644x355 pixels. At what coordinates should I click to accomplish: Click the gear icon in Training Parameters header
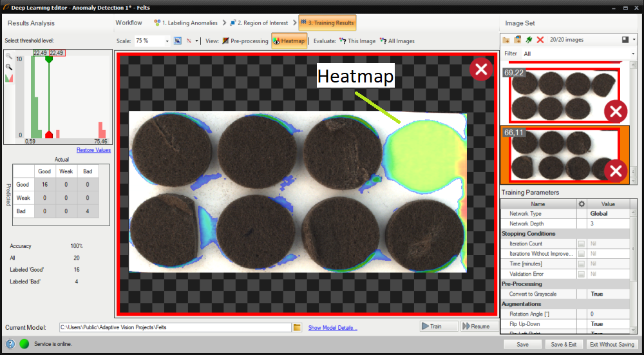582,204
